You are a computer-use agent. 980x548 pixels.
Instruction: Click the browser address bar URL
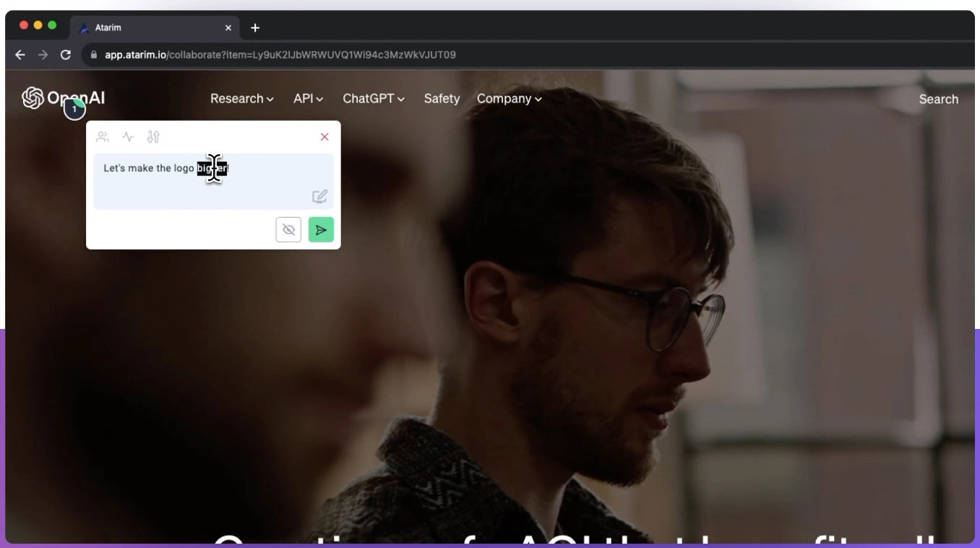(x=280, y=55)
